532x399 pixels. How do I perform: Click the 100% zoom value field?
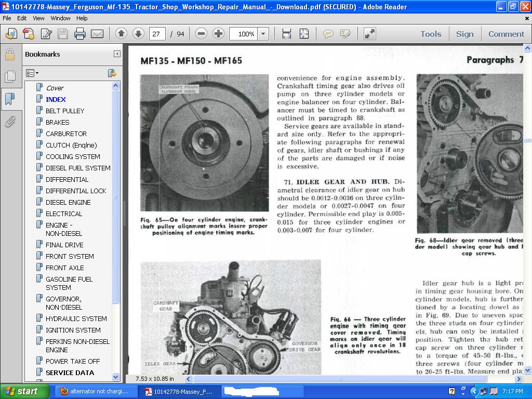[244, 34]
